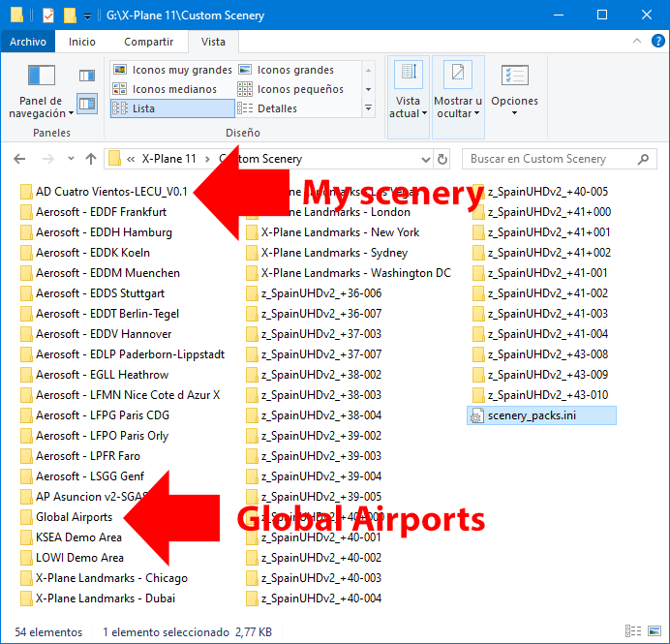Select the Aerosoft - EDDH Hamburg folder

pos(96,232)
